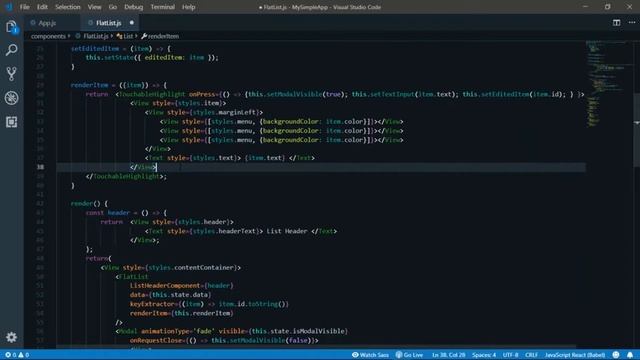The image size is (640, 360).
Task: Select language mode JavaScript React (Babel)
Action: coord(575,355)
